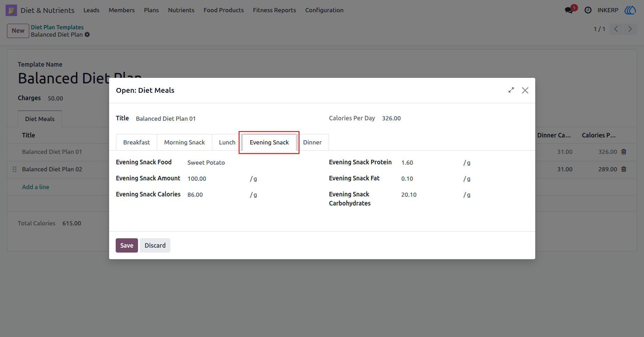Open the Balanced Diet Plan 02 row
The image size is (644, 337).
52,169
